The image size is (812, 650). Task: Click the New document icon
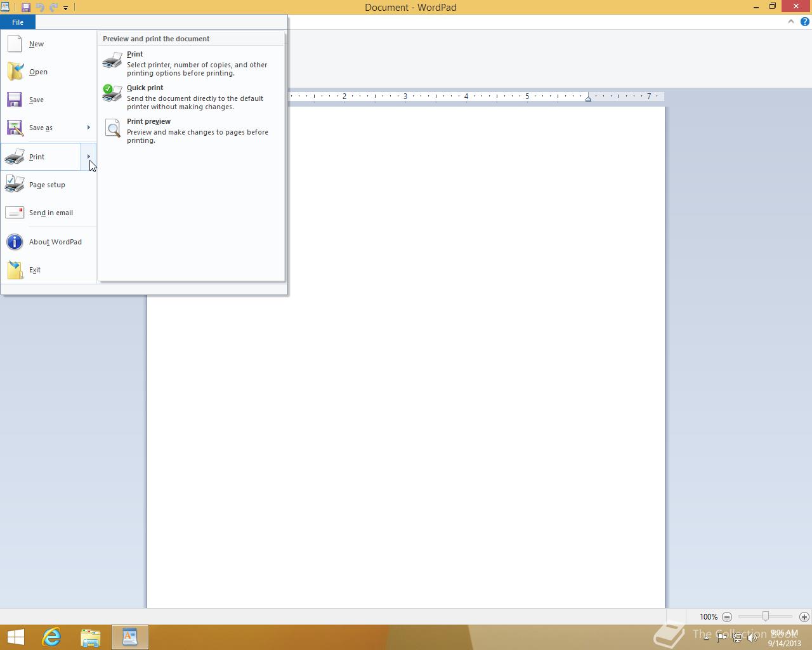click(15, 44)
